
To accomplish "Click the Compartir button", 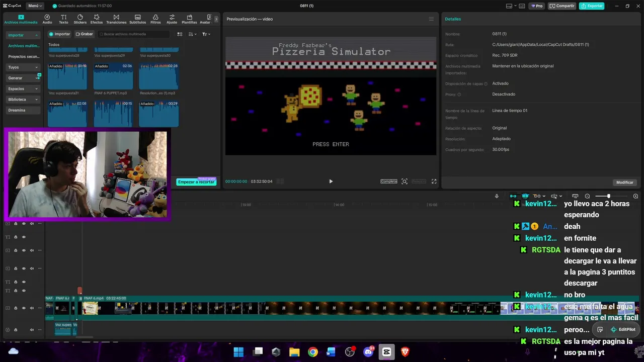I will 562,6.
